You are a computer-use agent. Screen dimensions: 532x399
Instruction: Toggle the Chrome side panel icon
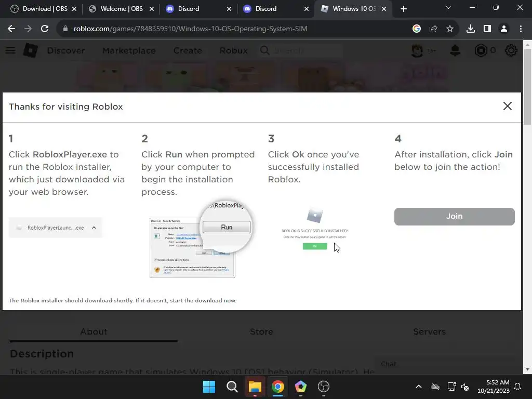pyautogui.click(x=487, y=29)
